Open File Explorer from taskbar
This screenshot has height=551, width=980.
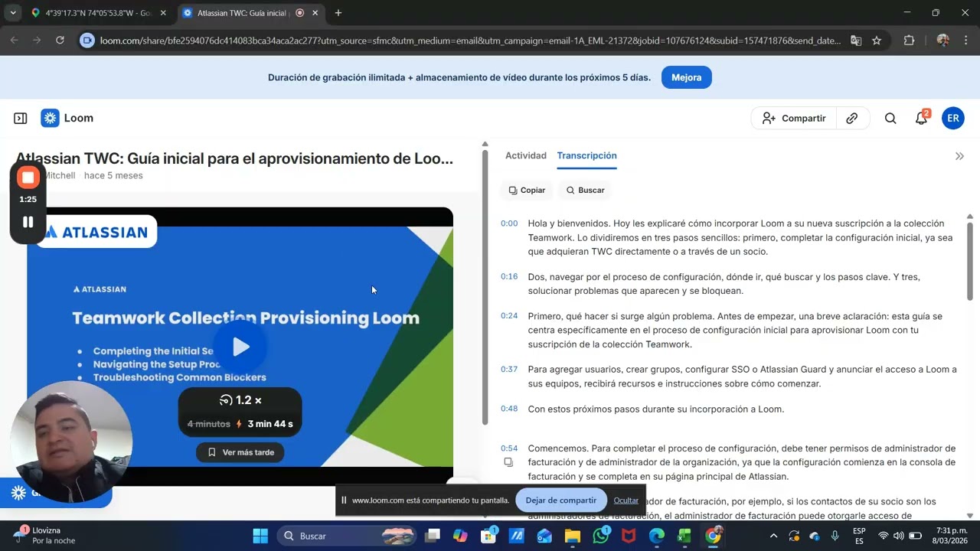[573, 536]
